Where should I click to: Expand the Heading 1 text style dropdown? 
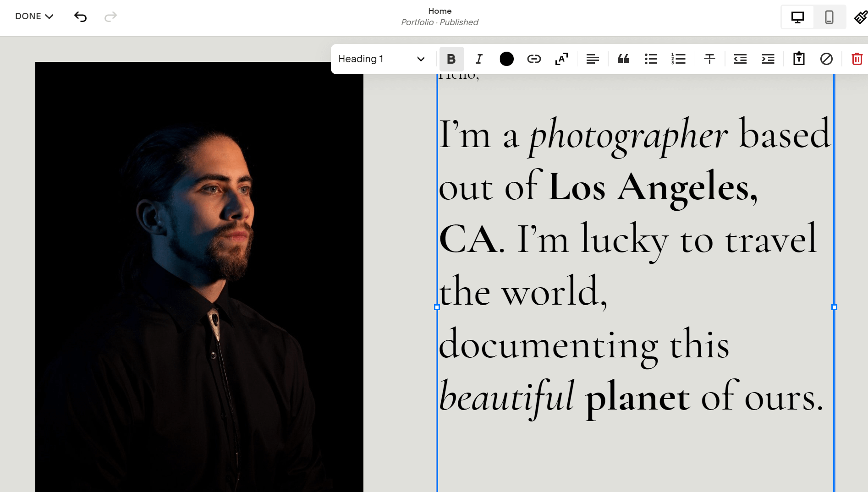click(381, 59)
